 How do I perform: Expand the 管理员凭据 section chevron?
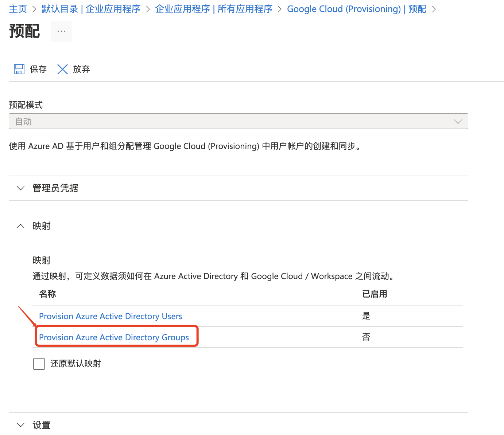click(x=21, y=188)
